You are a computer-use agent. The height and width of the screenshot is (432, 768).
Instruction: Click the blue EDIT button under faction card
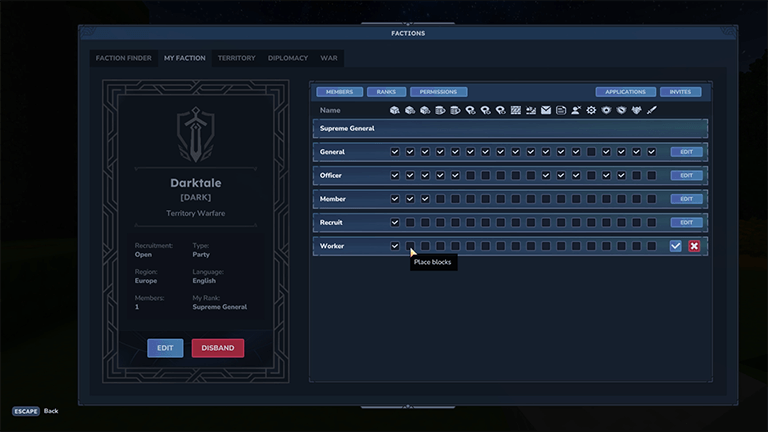click(165, 348)
